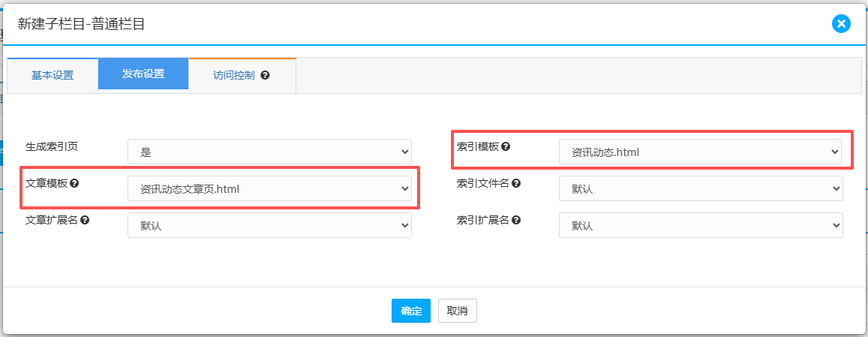Image resolution: width=868 pixels, height=337 pixels.
Task: Click help icon beside 文章扩展名 label
Action: click(x=85, y=220)
